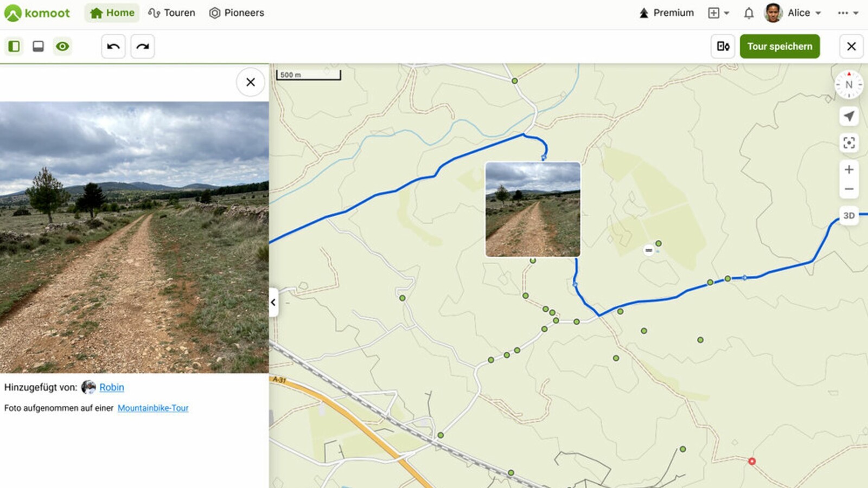The image size is (868, 488).
Task: Click the undo arrow button
Action: pyautogui.click(x=113, y=47)
